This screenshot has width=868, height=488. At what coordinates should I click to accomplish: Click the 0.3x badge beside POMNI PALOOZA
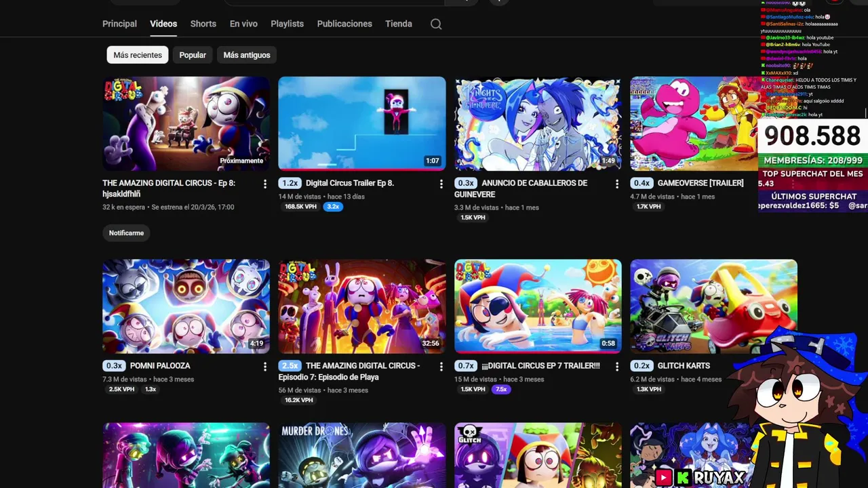coord(114,366)
